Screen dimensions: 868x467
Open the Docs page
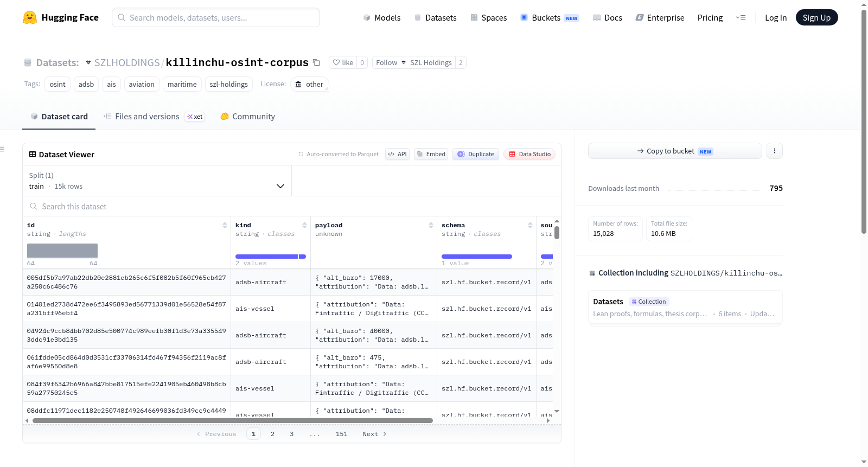[x=607, y=17]
